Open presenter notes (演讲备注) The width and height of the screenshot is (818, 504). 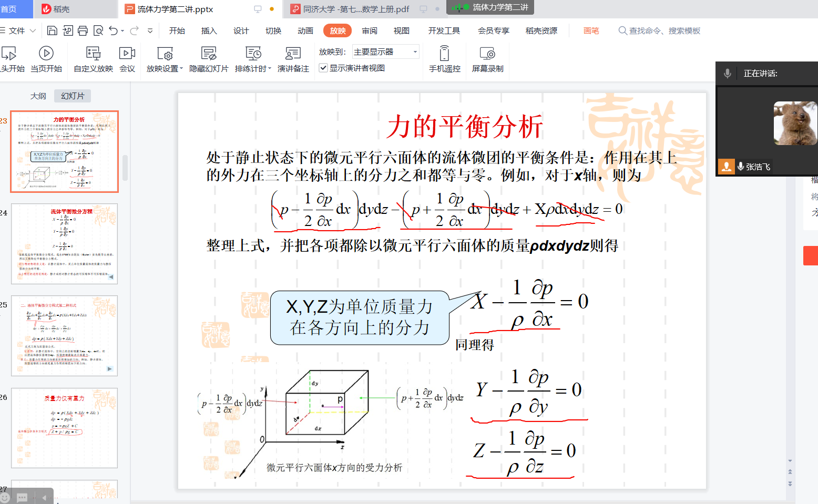click(x=293, y=58)
